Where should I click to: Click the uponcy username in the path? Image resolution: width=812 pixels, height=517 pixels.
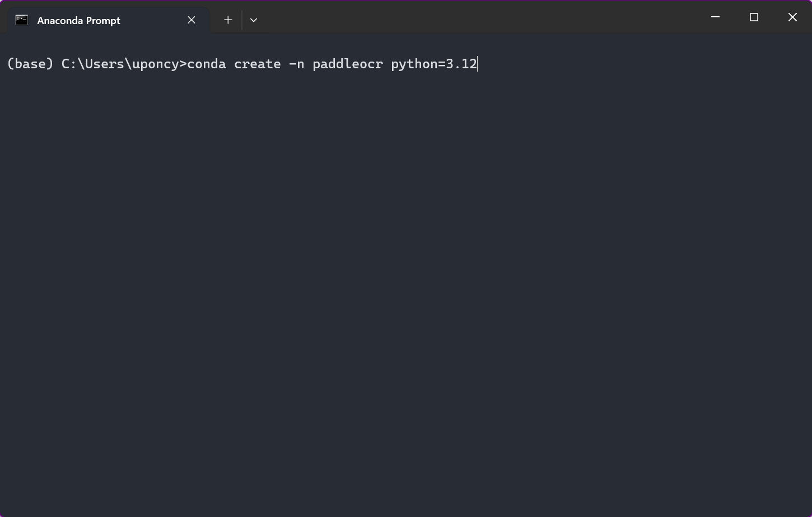(155, 64)
